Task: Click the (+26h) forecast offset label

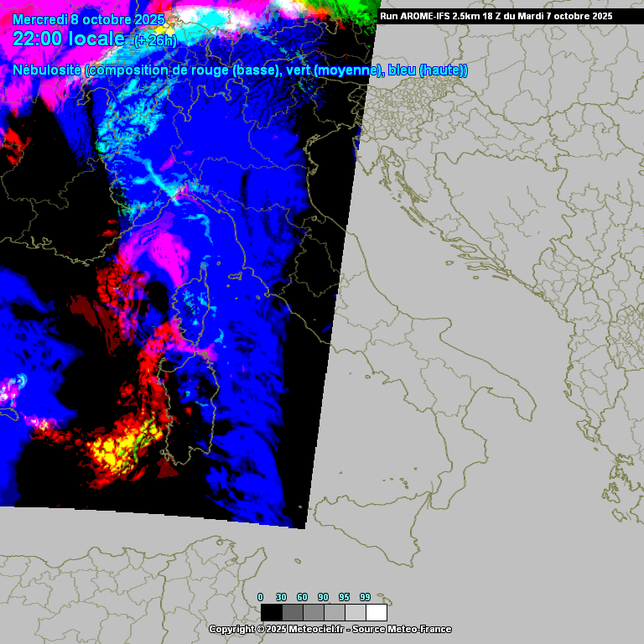Action: (x=155, y=40)
